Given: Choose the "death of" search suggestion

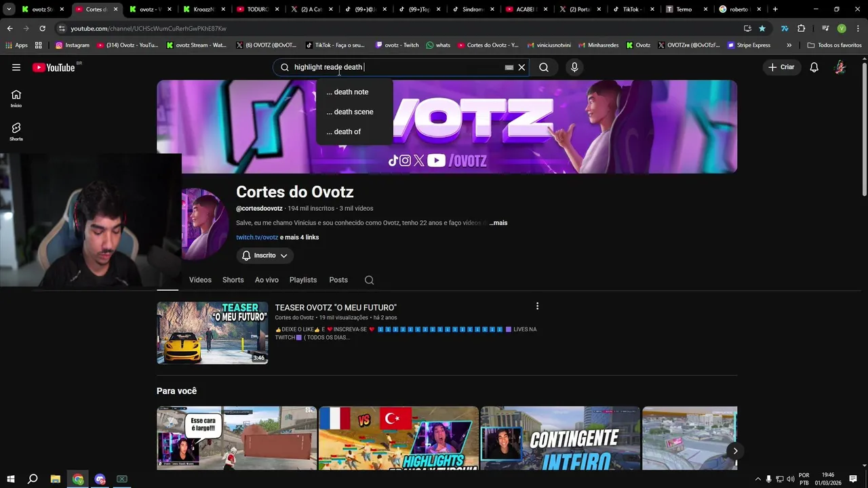Looking at the screenshot, I should click(x=354, y=131).
